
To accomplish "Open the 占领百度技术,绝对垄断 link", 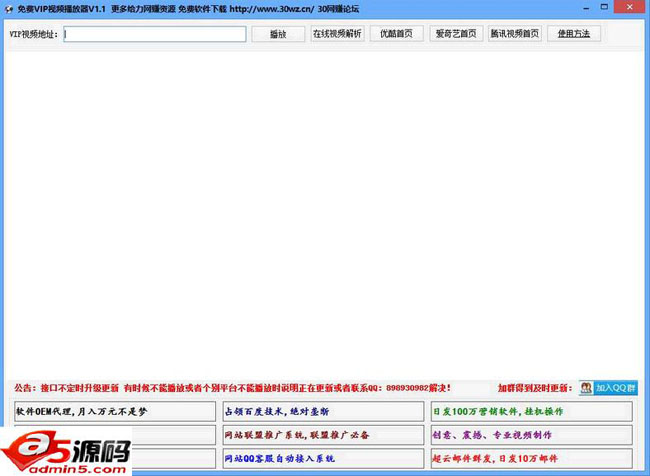I will pos(323,411).
